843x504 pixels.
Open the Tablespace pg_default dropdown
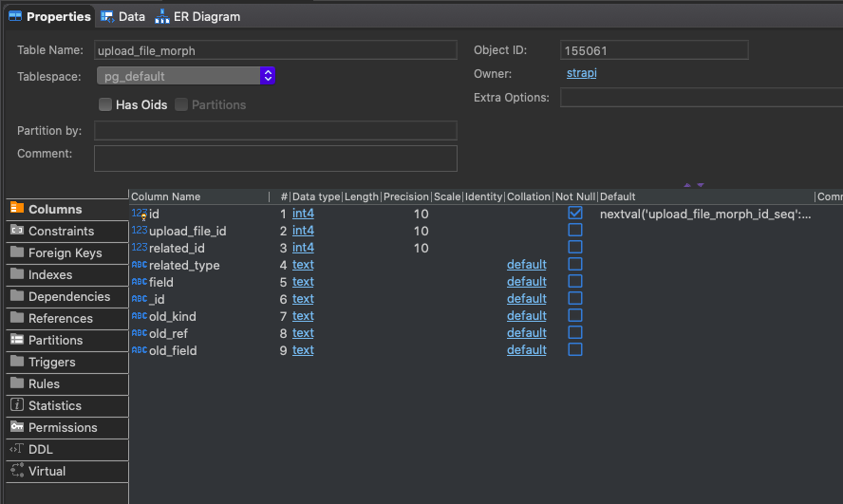186,76
